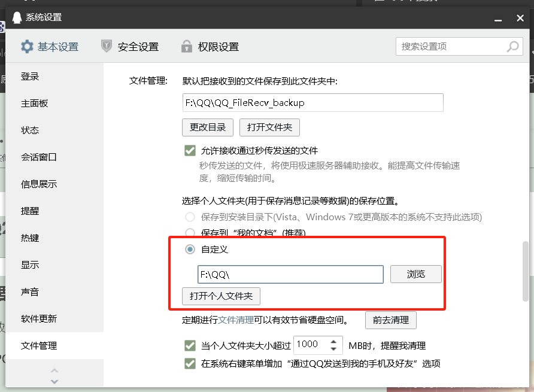The image size is (534, 392).
Task: Open 显示 settings
Action: pos(54,265)
